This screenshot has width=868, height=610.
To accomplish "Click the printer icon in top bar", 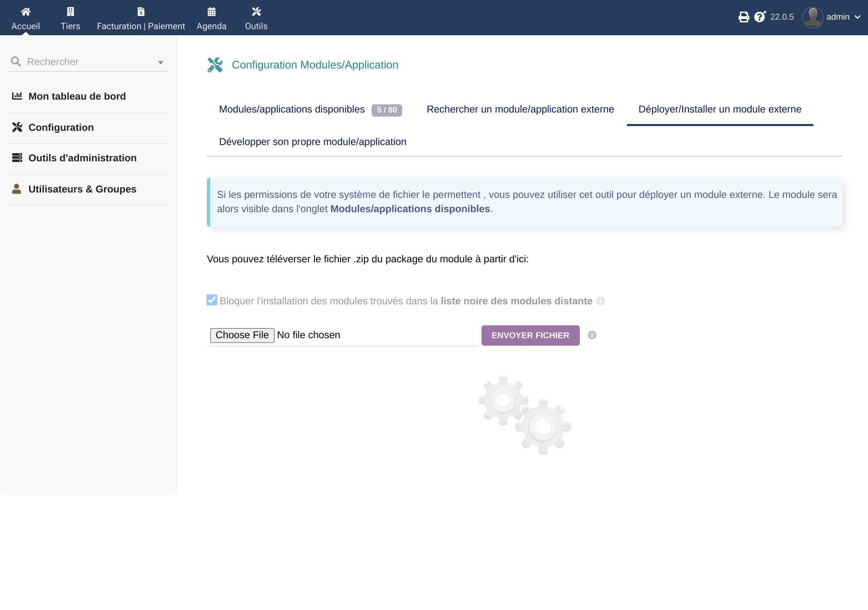I will [744, 17].
